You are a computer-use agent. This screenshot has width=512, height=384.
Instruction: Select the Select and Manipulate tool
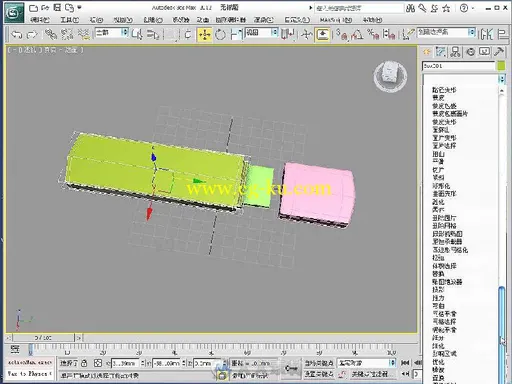click(307, 34)
